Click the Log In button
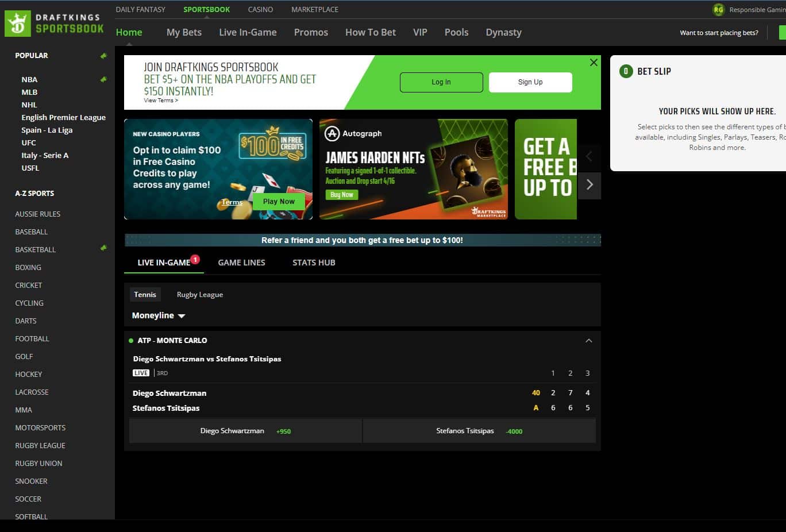The width and height of the screenshot is (786, 532). pyautogui.click(x=441, y=82)
